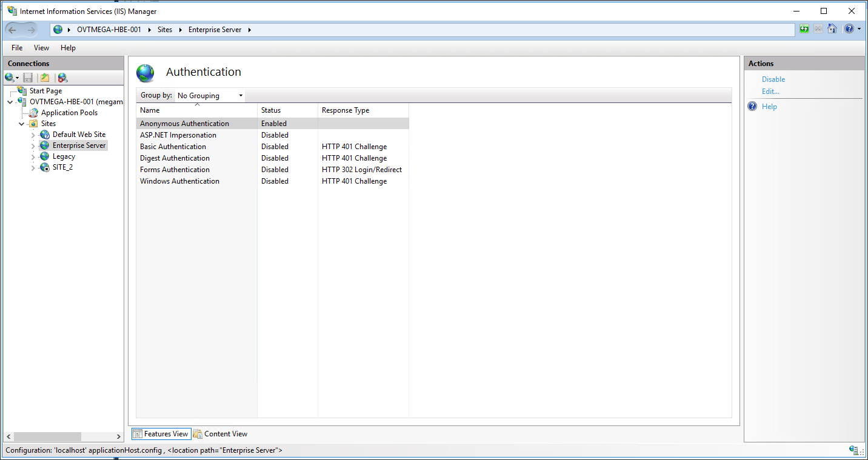Click the Delete Connection icon with red X
This screenshot has width=868, height=460.
tap(62, 78)
